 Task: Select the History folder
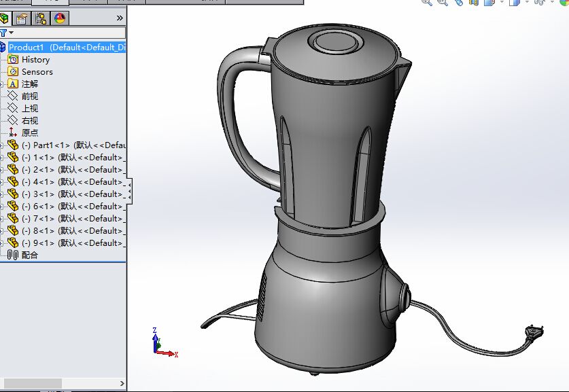pyautogui.click(x=35, y=60)
